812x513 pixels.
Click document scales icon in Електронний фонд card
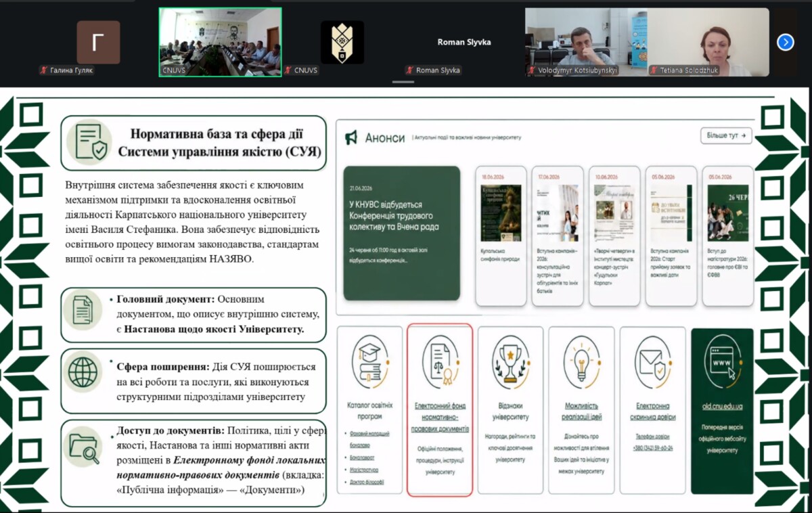tap(440, 362)
